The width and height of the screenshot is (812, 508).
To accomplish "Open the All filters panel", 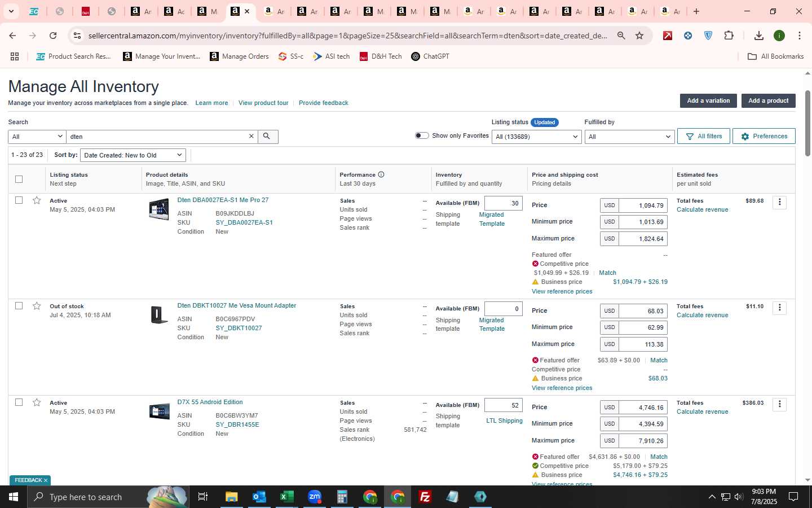I will 704,136.
